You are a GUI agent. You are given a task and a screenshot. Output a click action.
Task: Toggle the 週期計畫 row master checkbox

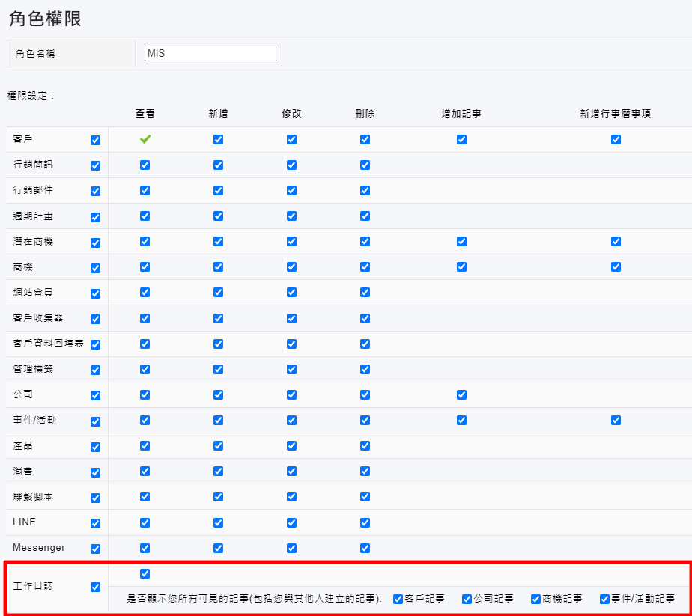click(x=95, y=217)
